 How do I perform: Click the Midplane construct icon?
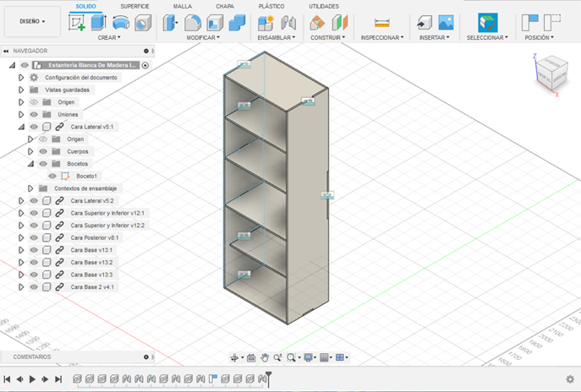pos(340,23)
